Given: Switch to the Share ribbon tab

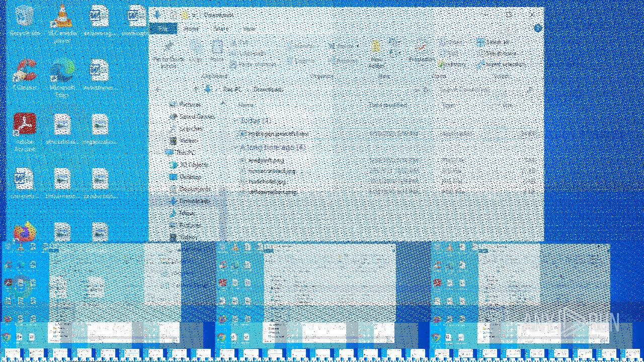Looking at the screenshot, I should click(220, 29).
